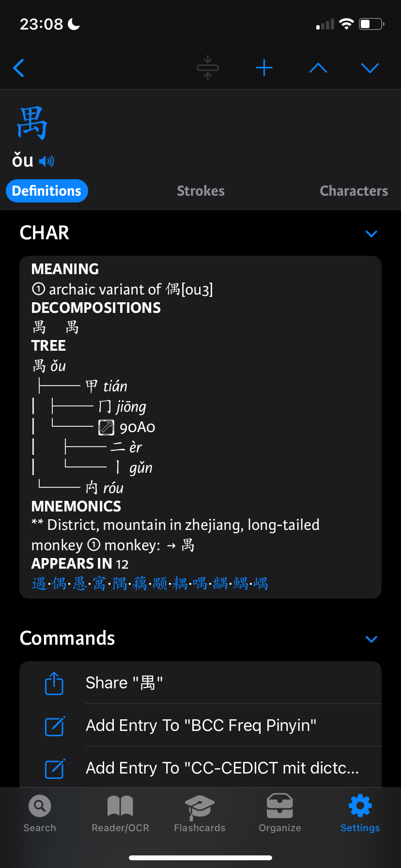The image size is (401, 868).
Task: Tap the plus add icon
Action: coord(264,68)
